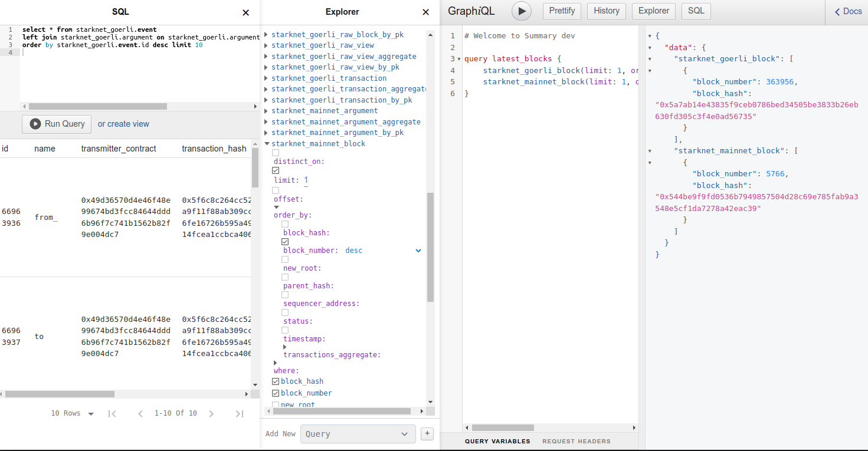Check status under order_by
The width and height of the screenshot is (868, 451).
coord(285,312)
